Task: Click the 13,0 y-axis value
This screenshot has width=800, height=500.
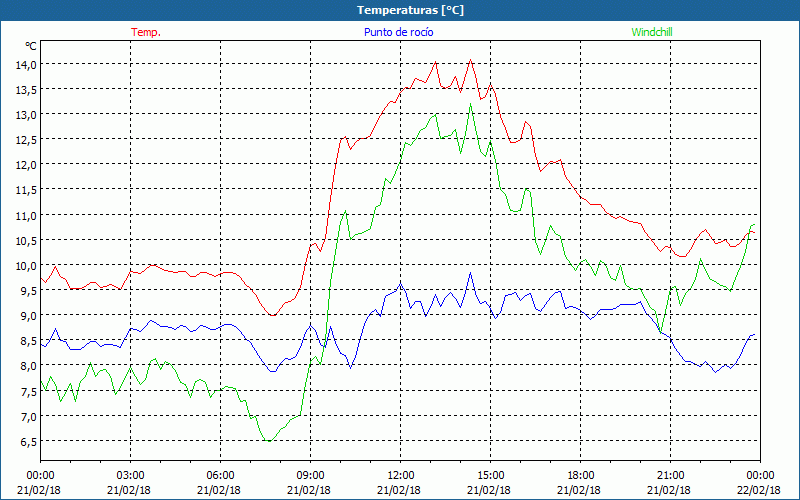Action: [26, 115]
